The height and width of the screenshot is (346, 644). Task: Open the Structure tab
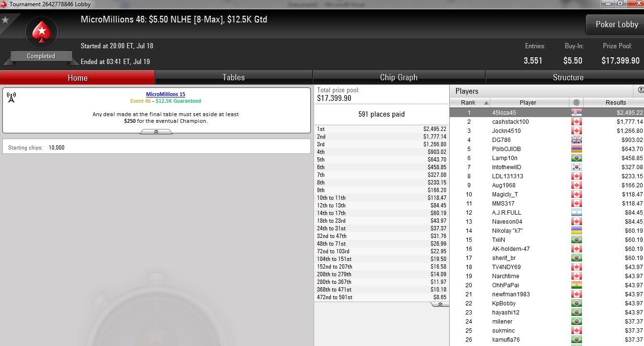click(x=568, y=77)
